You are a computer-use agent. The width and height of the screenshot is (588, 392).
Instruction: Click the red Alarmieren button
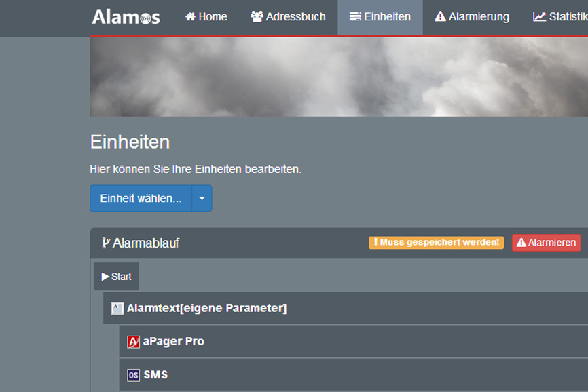click(x=547, y=243)
